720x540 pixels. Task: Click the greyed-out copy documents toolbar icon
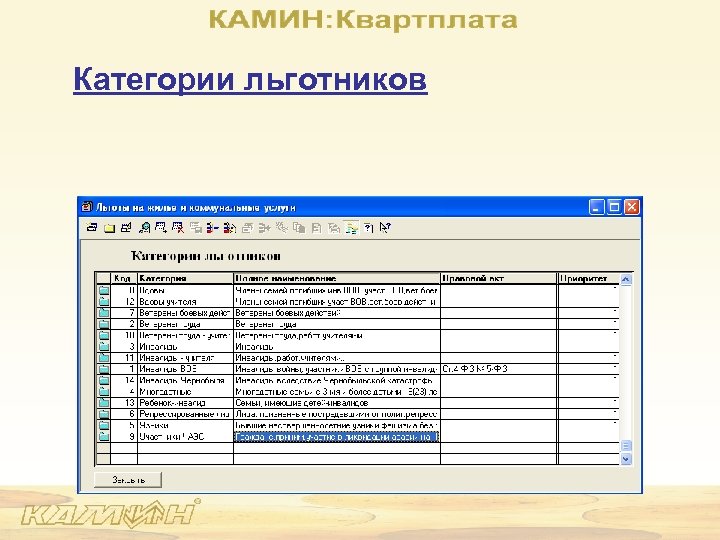[x=299, y=228]
